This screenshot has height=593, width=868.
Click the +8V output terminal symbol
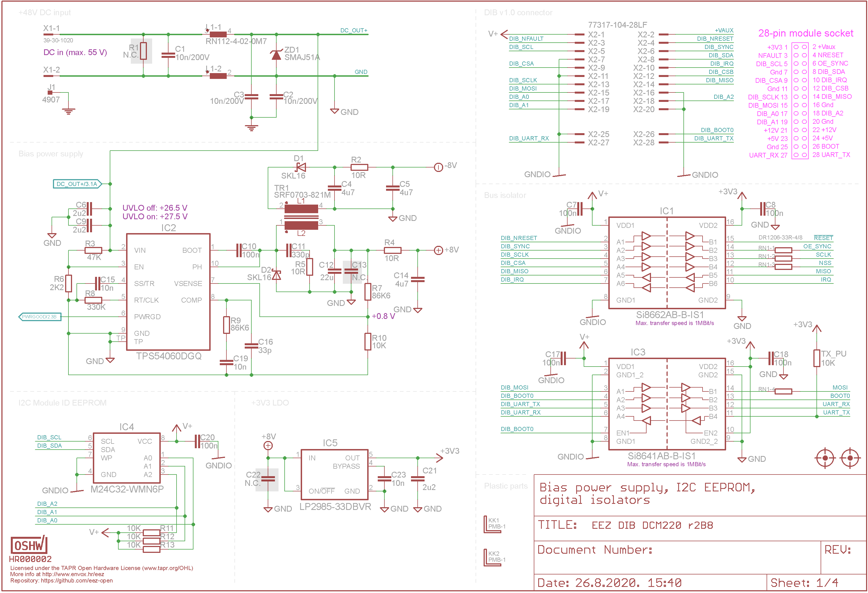tap(438, 250)
